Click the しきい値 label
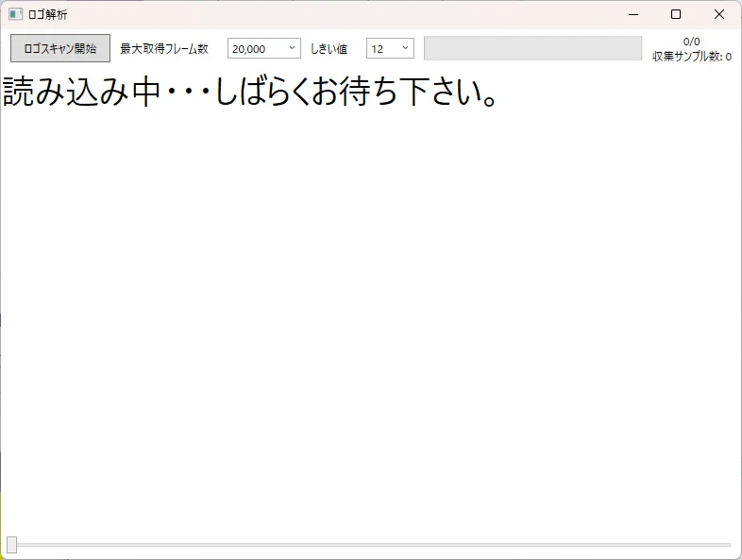This screenshot has width=742, height=560. [329, 49]
